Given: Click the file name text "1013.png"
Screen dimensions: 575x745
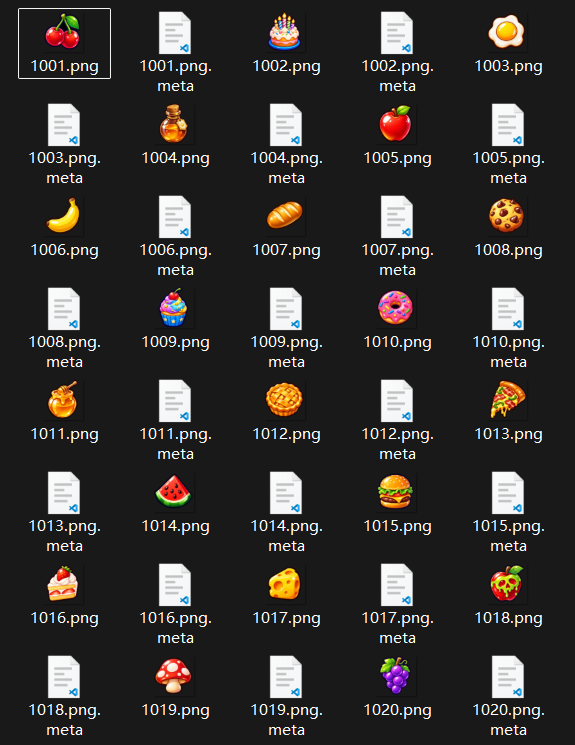Looking at the screenshot, I should coord(508,435).
